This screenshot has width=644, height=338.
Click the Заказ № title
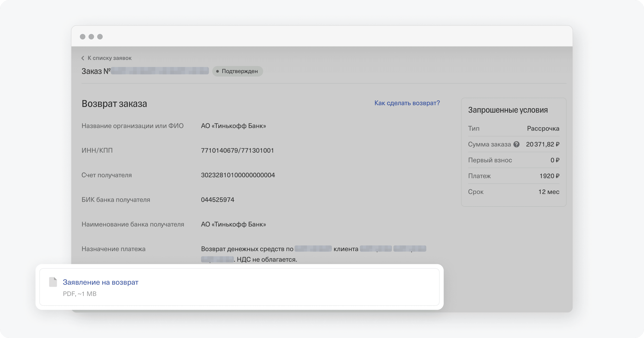tap(96, 71)
